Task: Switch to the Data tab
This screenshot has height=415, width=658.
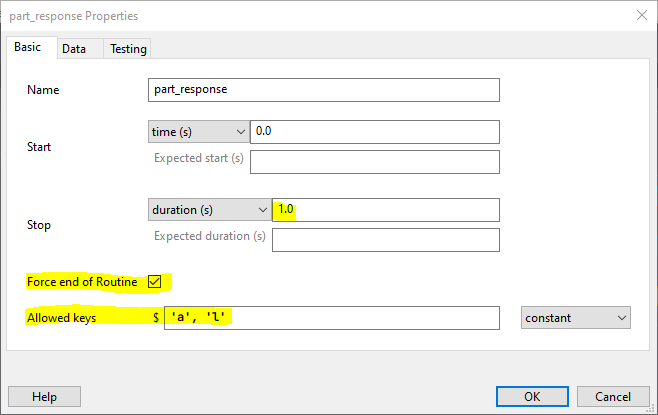Action: (73, 48)
